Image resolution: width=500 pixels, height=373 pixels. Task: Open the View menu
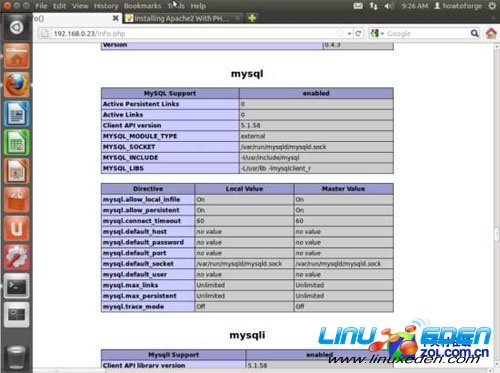[80, 6]
